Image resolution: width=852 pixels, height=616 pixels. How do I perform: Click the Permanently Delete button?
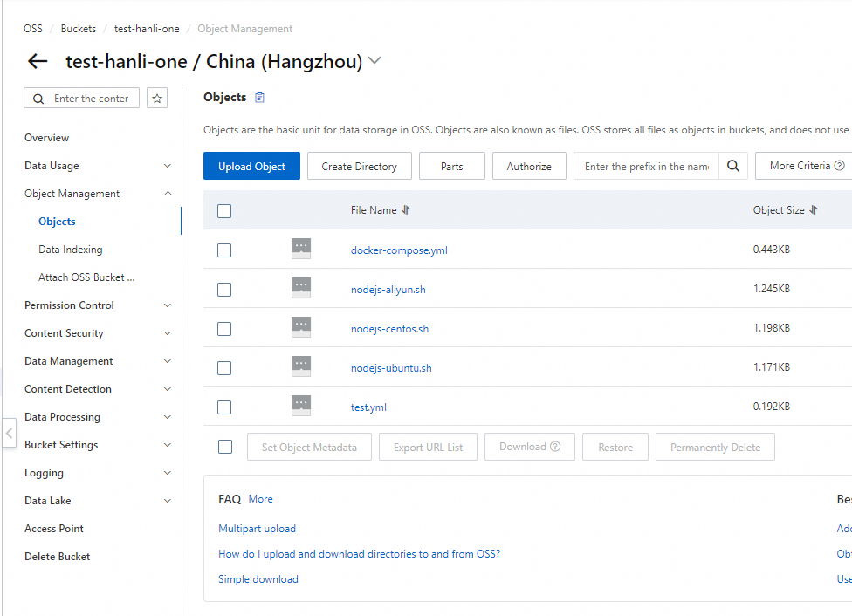(715, 447)
